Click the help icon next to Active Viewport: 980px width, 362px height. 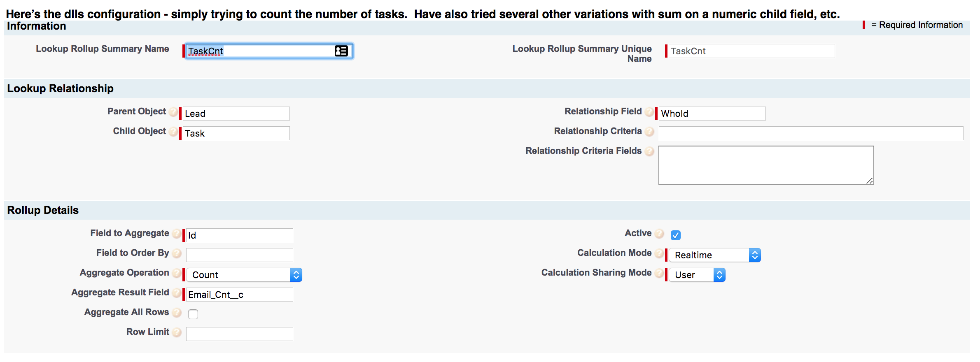(x=659, y=234)
